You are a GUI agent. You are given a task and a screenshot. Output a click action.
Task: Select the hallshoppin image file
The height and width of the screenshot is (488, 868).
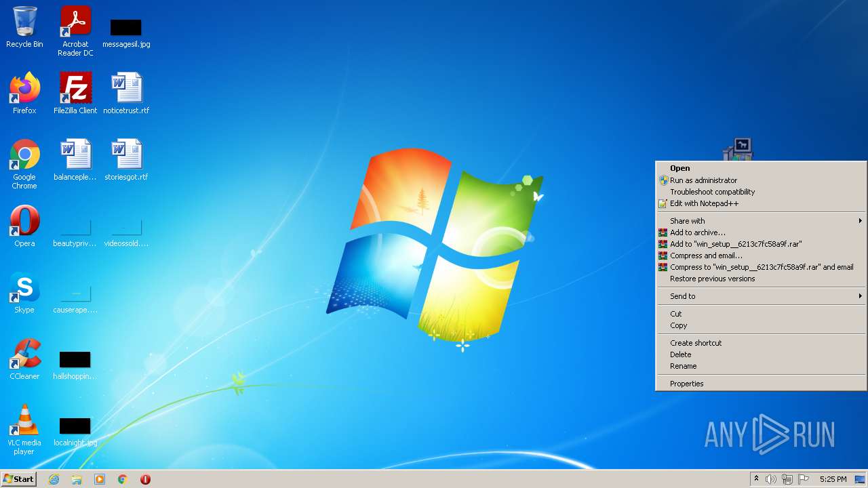click(75, 365)
